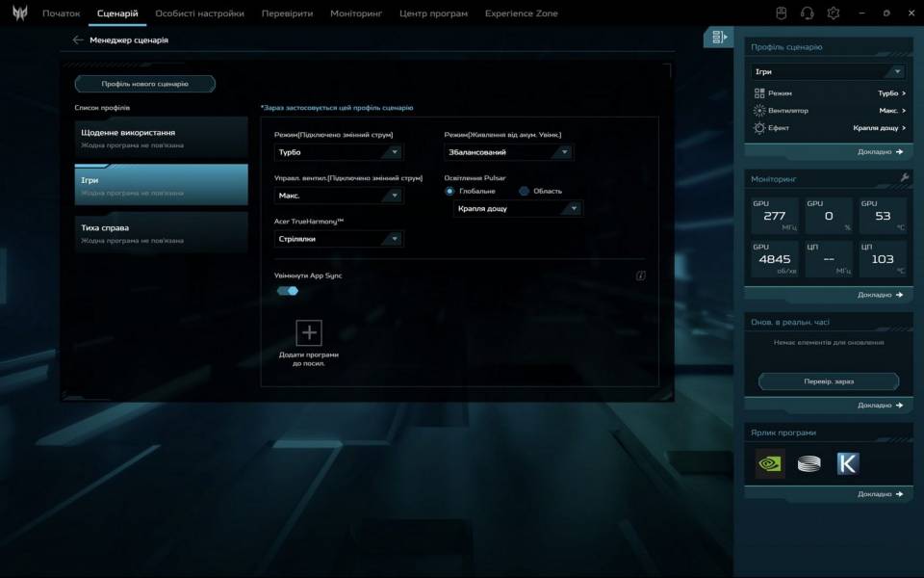Launch the silver coil app shortcut
The image size is (924, 578).
(808, 463)
